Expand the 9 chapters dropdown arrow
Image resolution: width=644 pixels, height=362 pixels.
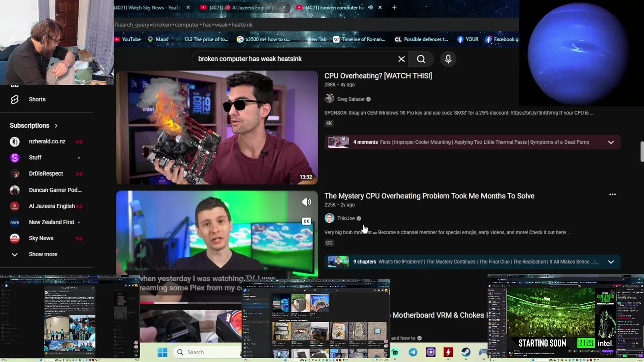pos(611,261)
